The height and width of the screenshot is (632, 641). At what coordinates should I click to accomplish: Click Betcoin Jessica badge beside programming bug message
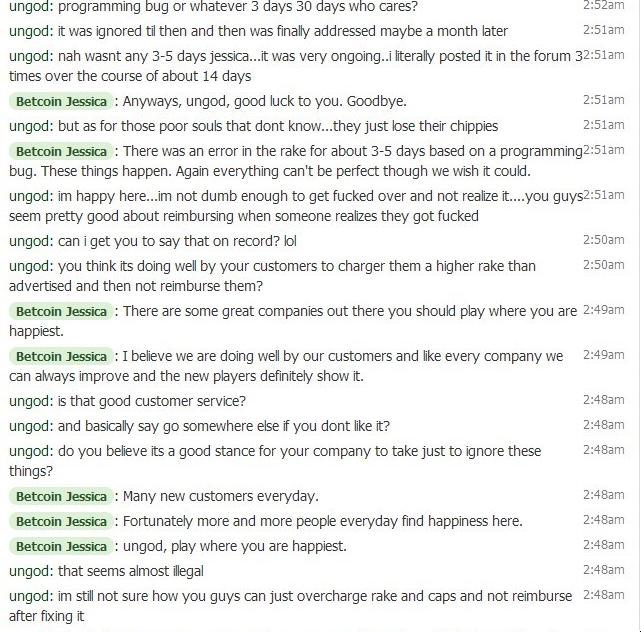[x=61, y=152]
